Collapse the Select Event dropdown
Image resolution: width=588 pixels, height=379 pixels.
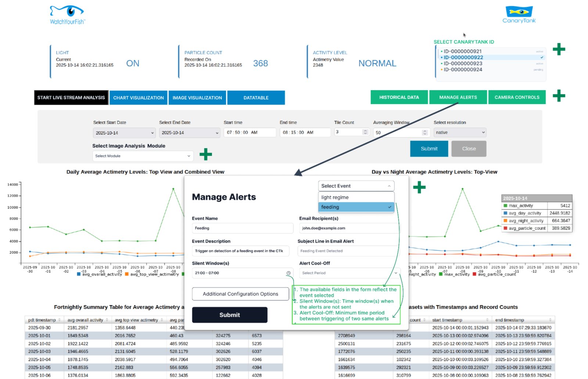pyautogui.click(x=356, y=186)
